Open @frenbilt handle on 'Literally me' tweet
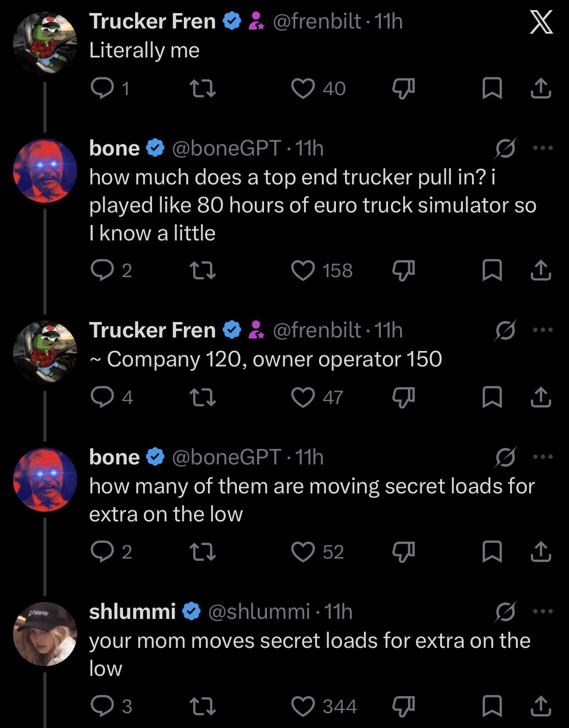The image size is (569, 728). click(317, 21)
